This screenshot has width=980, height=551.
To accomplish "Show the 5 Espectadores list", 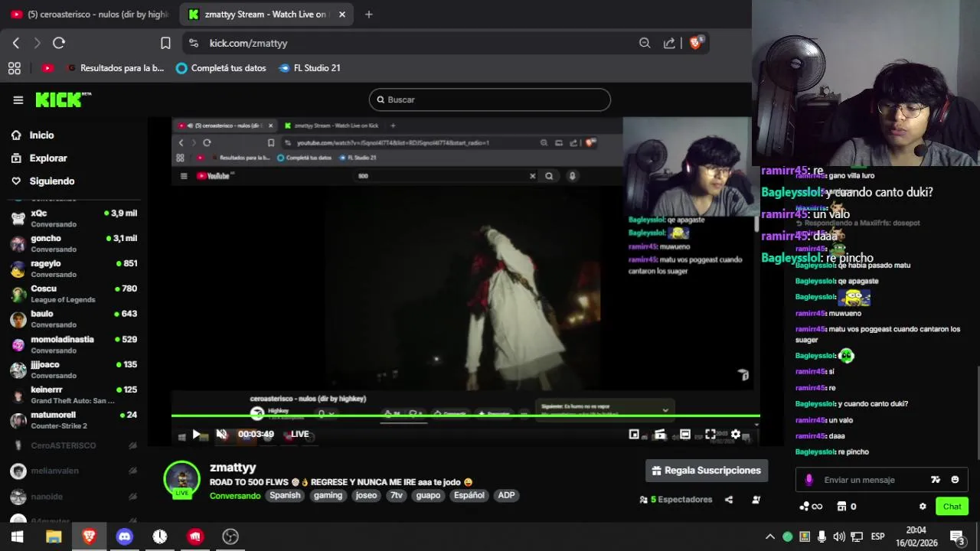I will click(x=676, y=500).
